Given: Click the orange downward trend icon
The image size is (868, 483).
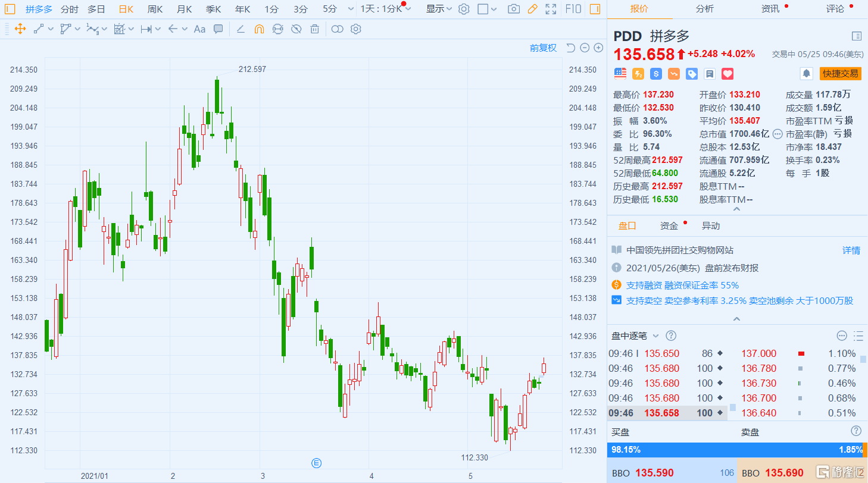Looking at the screenshot, I should pos(674,74).
